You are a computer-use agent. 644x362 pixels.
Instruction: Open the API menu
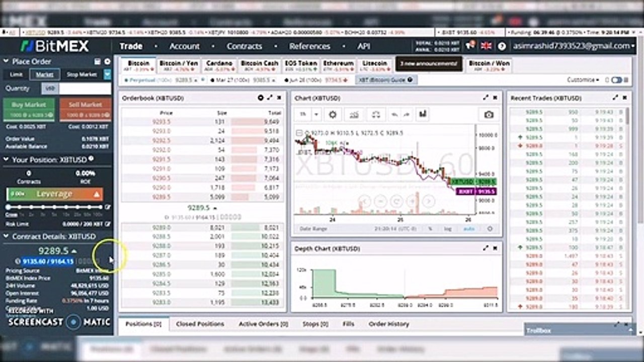364,46
